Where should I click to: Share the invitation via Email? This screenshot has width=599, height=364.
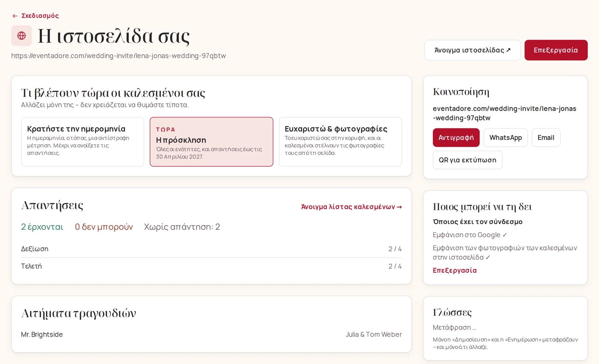546,138
